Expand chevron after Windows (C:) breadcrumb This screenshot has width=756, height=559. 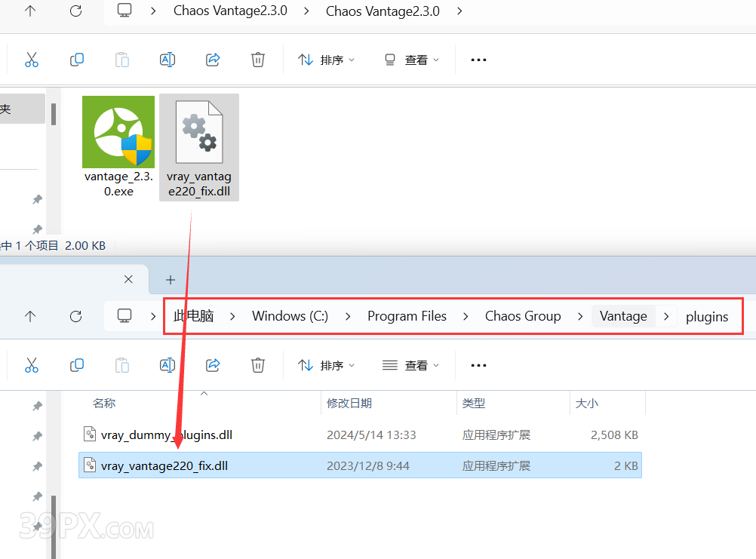(348, 316)
